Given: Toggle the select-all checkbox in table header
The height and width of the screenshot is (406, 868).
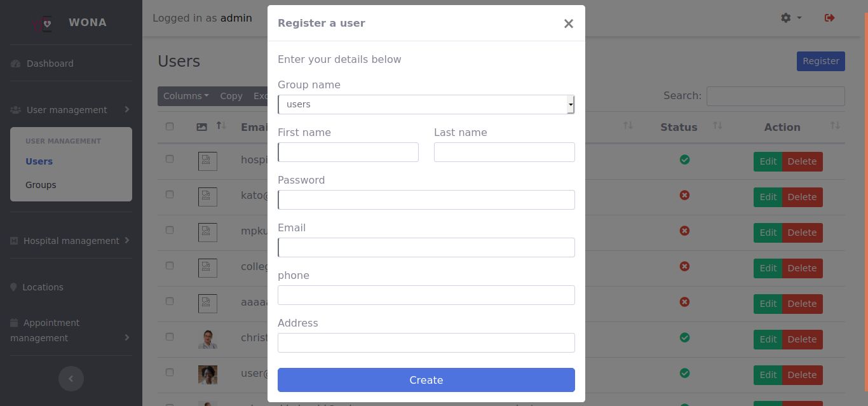Looking at the screenshot, I should tap(170, 126).
